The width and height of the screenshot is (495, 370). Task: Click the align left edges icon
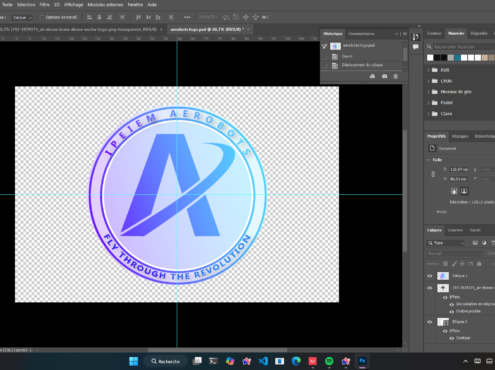[x=89, y=17]
